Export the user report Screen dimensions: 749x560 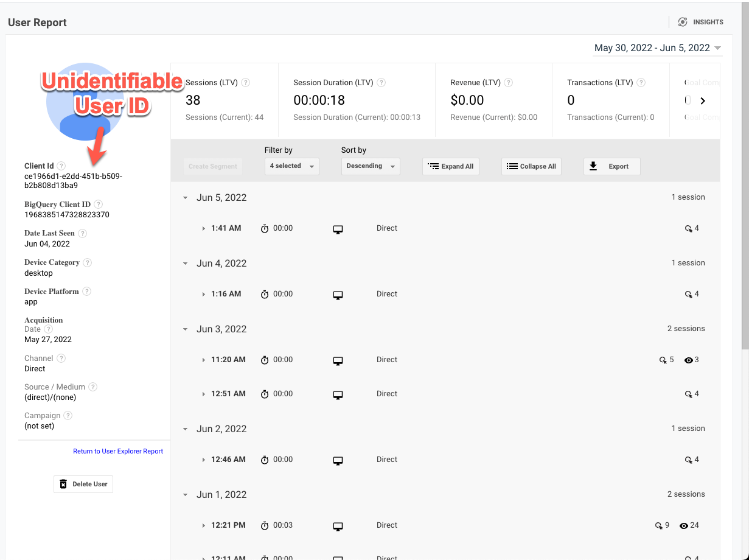click(x=611, y=166)
